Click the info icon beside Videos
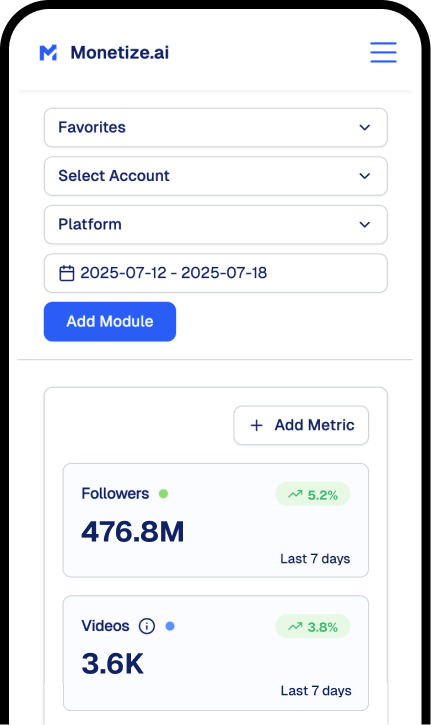 tap(147, 626)
